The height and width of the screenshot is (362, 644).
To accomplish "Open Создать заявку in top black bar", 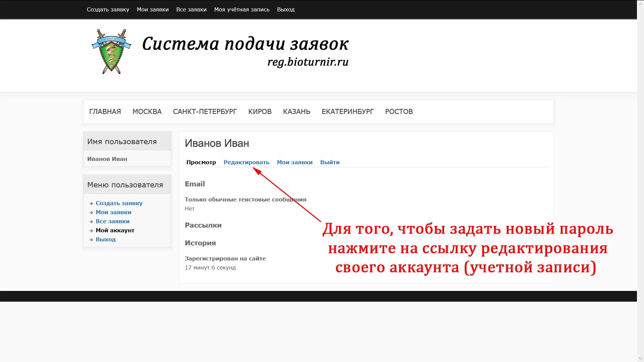I will (x=108, y=9).
